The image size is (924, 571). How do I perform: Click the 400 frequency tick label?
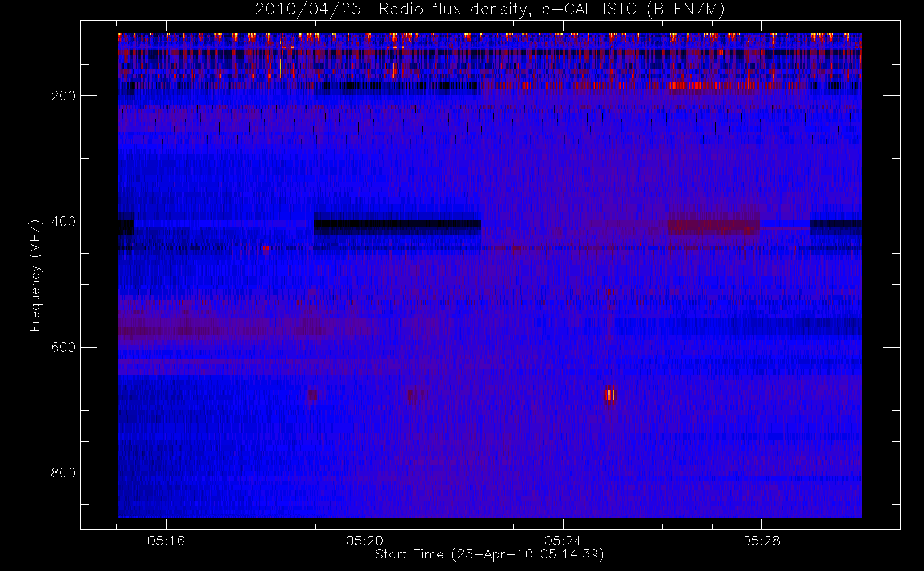pos(63,222)
